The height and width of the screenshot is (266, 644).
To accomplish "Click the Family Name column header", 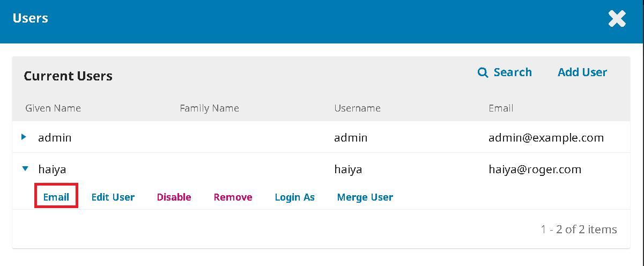I will [x=209, y=108].
